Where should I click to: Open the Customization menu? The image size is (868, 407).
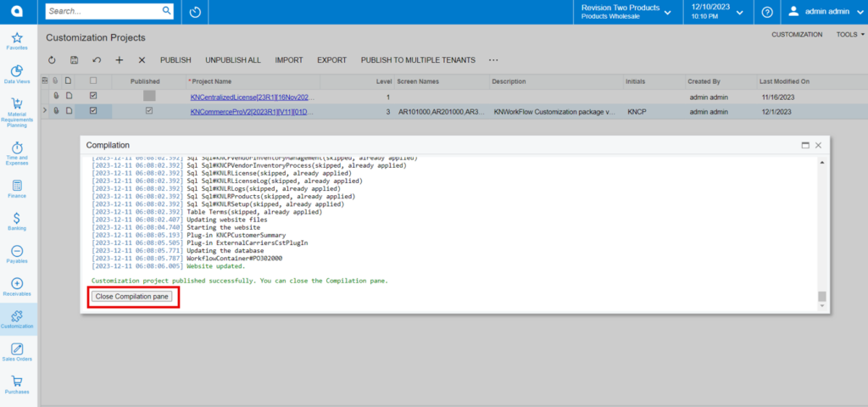[797, 34]
